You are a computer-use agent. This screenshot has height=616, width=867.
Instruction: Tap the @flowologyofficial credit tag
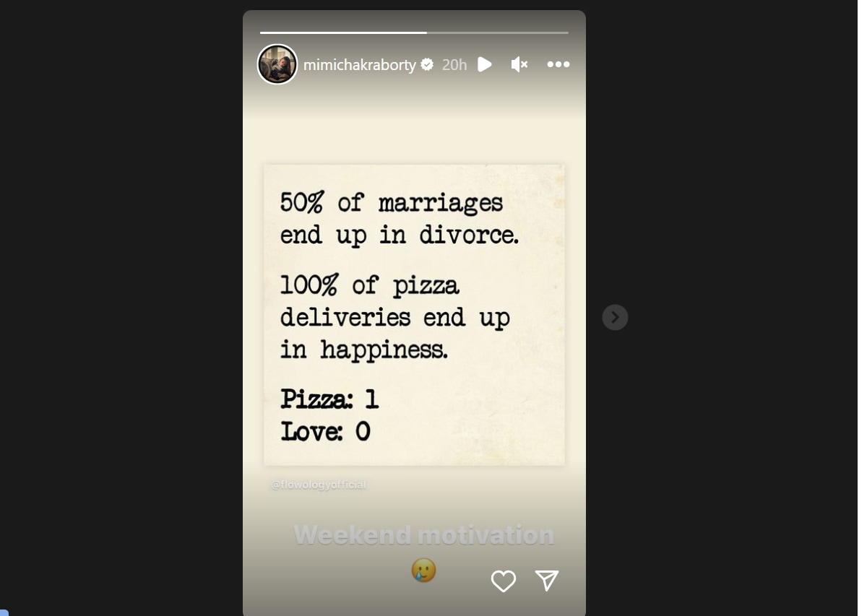(319, 485)
